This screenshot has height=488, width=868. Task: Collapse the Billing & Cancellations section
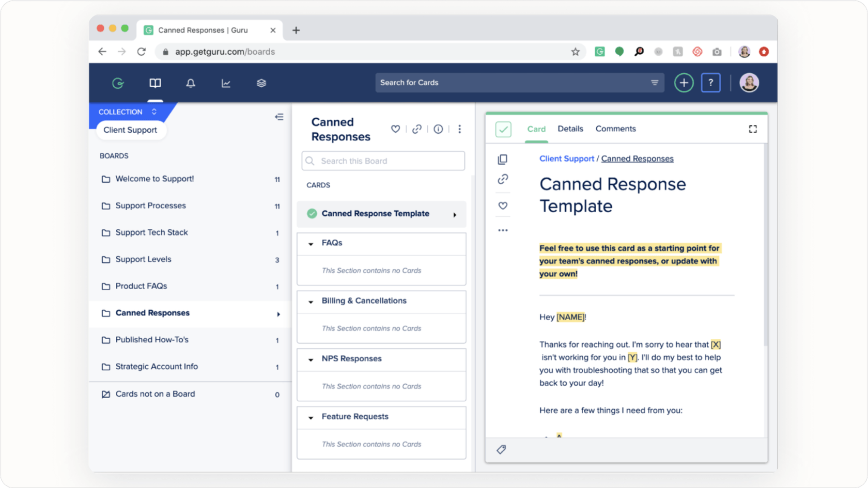(311, 302)
